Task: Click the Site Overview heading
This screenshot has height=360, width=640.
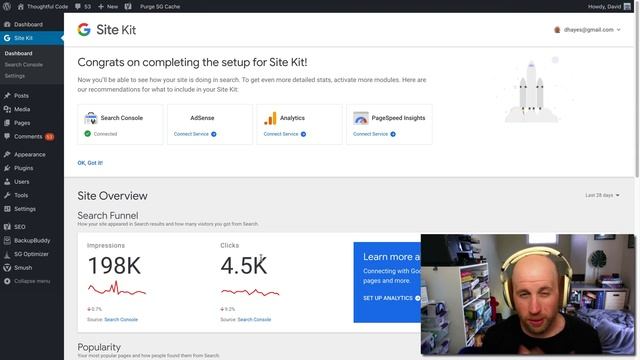Action: tap(112, 196)
